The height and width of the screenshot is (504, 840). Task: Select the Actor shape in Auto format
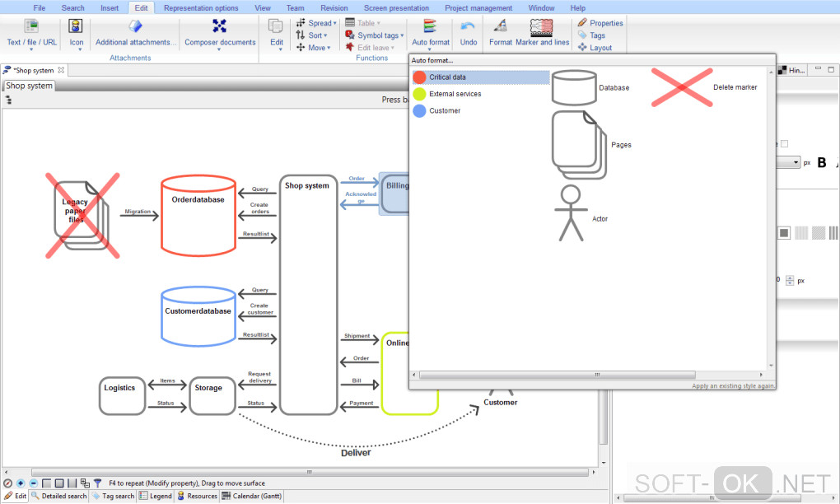click(x=571, y=213)
